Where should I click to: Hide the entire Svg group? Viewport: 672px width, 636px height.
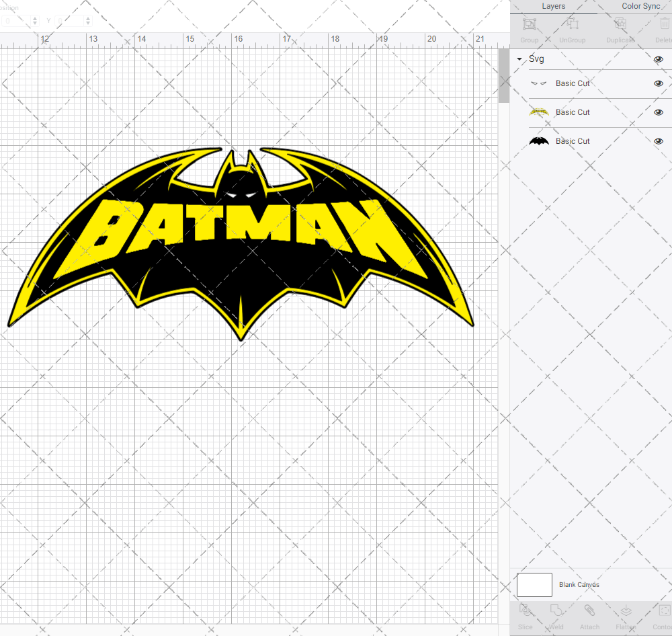[x=659, y=59]
